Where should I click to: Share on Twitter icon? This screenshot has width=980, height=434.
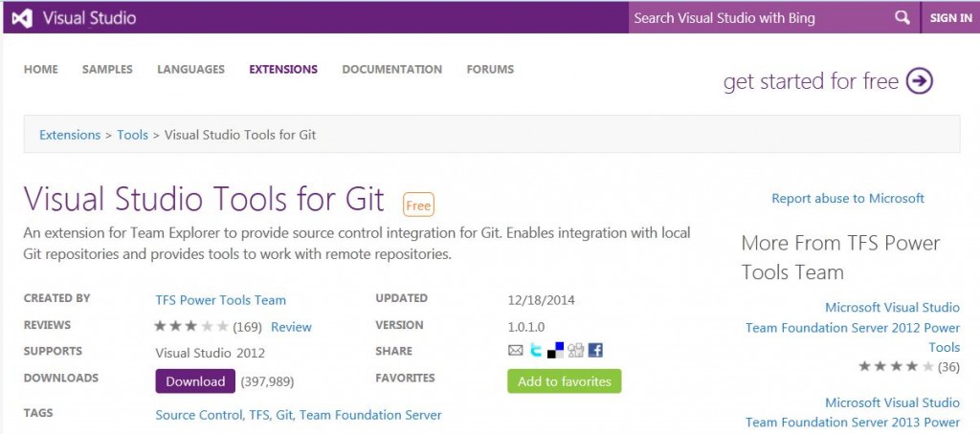(x=536, y=350)
